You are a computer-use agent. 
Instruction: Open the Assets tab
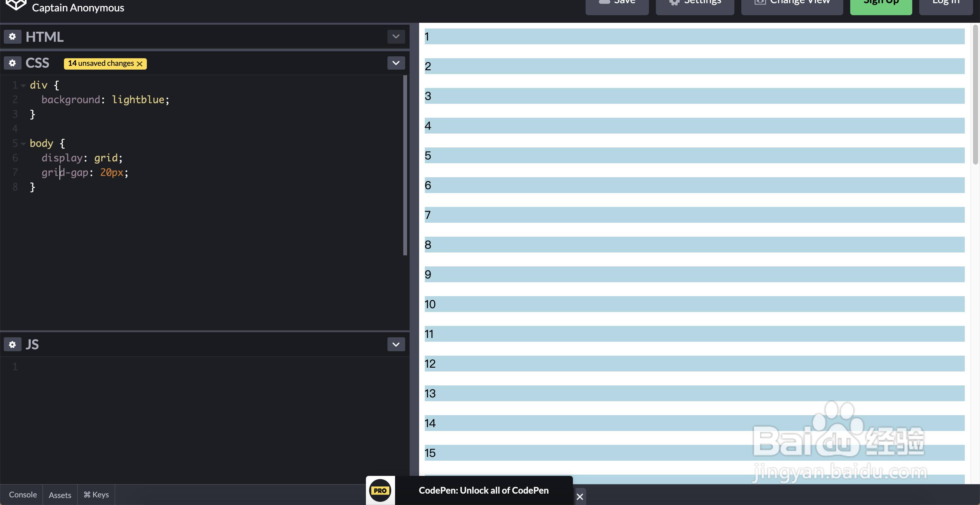60,495
